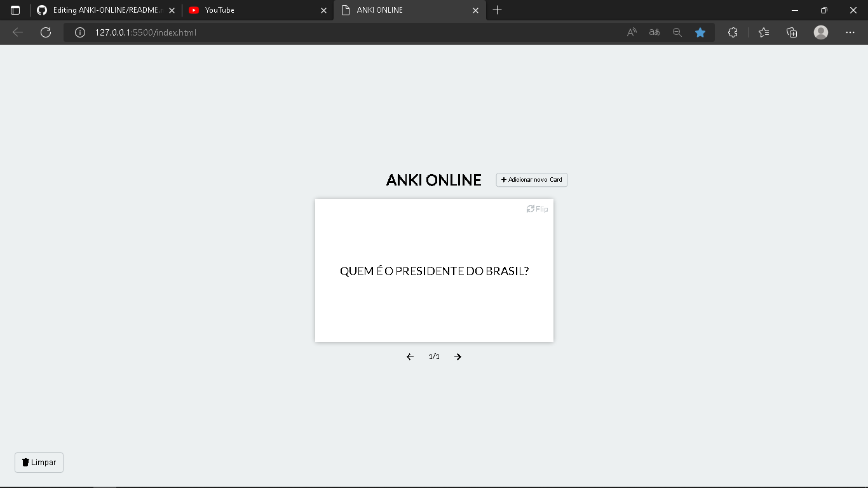Open Collections in the toolbar
The width and height of the screenshot is (868, 488).
[x=792, y=32]
